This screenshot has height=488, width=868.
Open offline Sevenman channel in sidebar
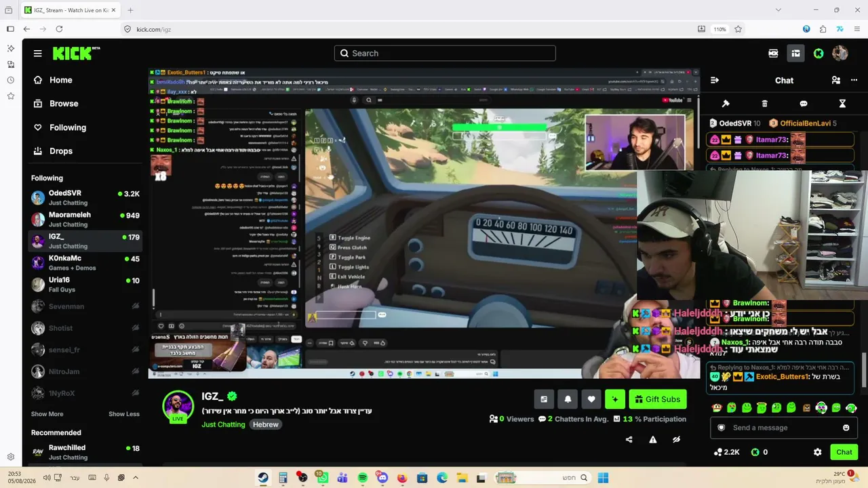[x=85, y=306]
